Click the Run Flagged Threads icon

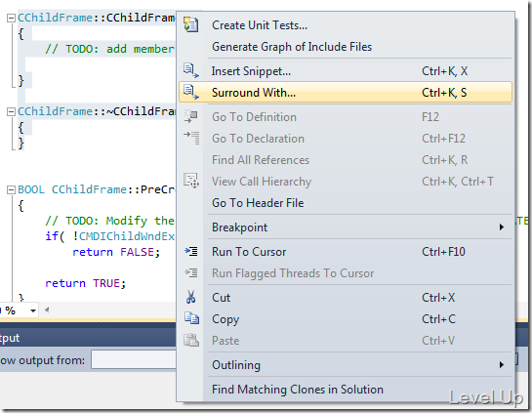(x=191, y=272)
